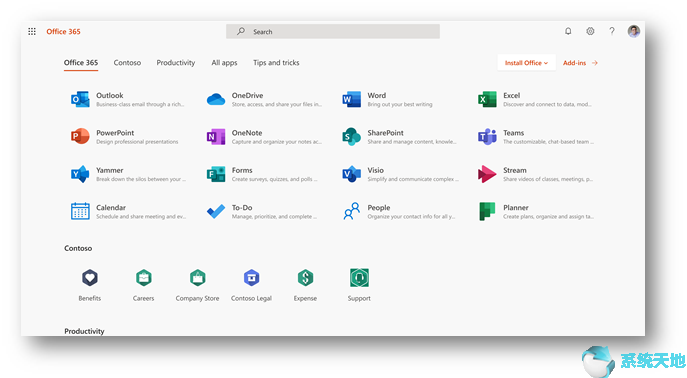This screenshot has height=378, width=687.
Task: Click the Stream app name
Action: (515, 170)
